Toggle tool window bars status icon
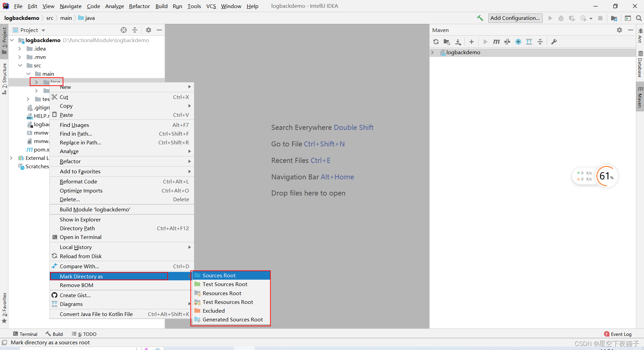The height and width of the screenshot is (350, 644). pyautogui.click(x=4, y=343)
